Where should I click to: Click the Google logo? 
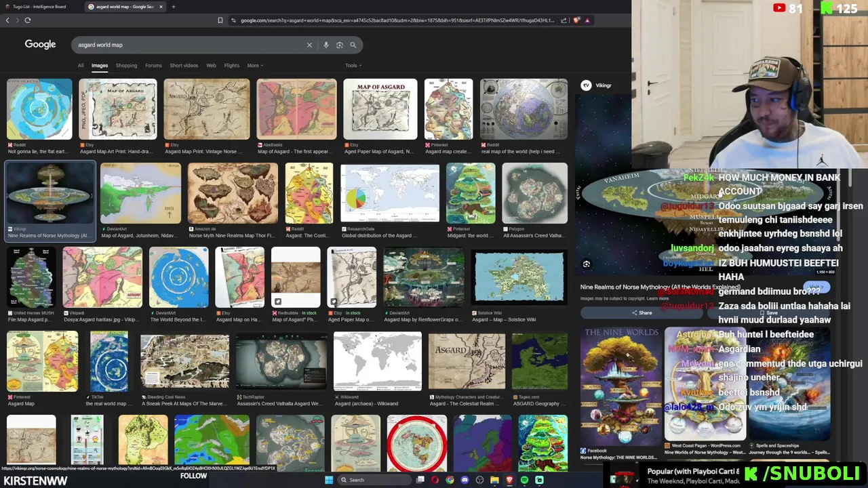tap(40, 45)
